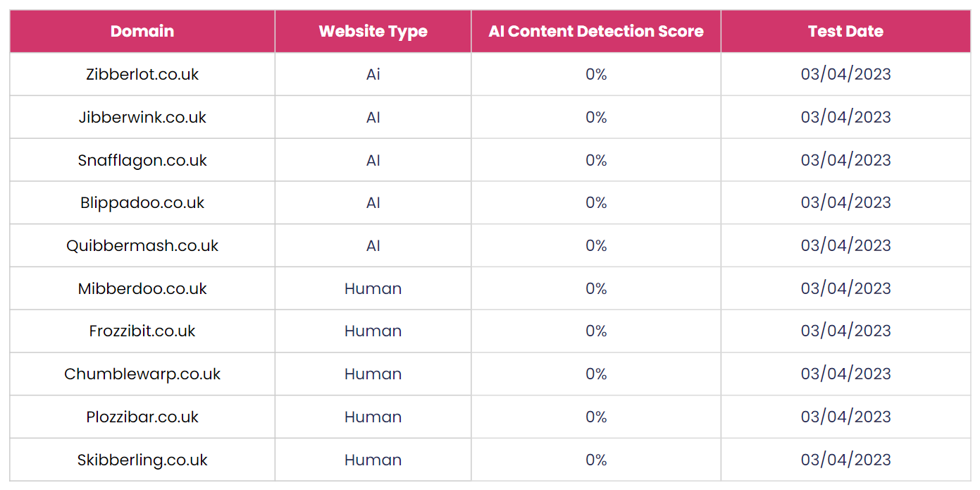The width and height of the screenshot is (980, 490).
Task: Open the Skibberling.co.uk domain
Action: pyautogui.click(x=142, y=460)
